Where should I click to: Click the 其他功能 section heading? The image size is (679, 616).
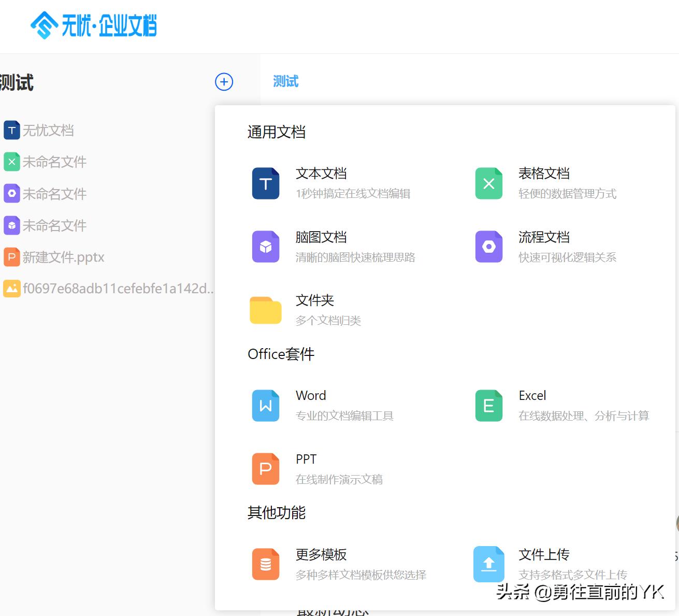pos(277,513)
